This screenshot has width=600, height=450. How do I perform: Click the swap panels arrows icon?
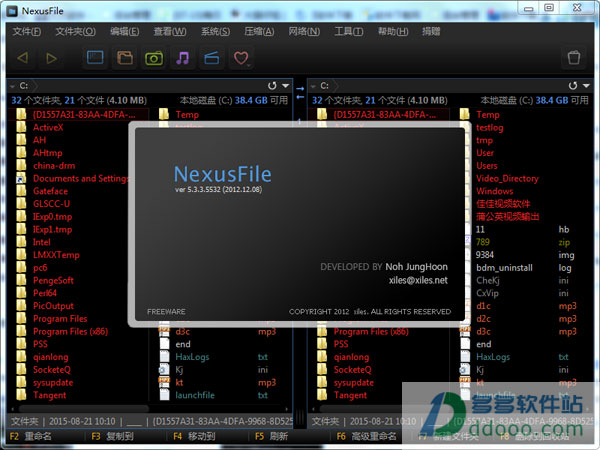300,93
